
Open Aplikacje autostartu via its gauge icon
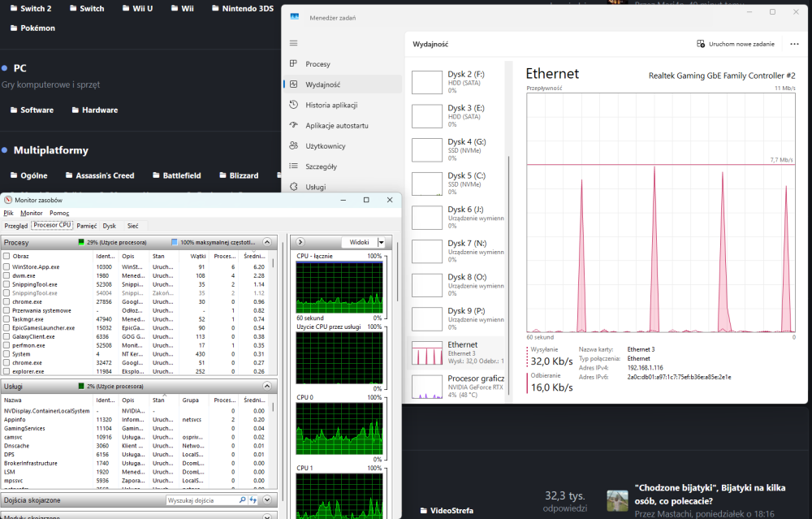pos(294,126)
